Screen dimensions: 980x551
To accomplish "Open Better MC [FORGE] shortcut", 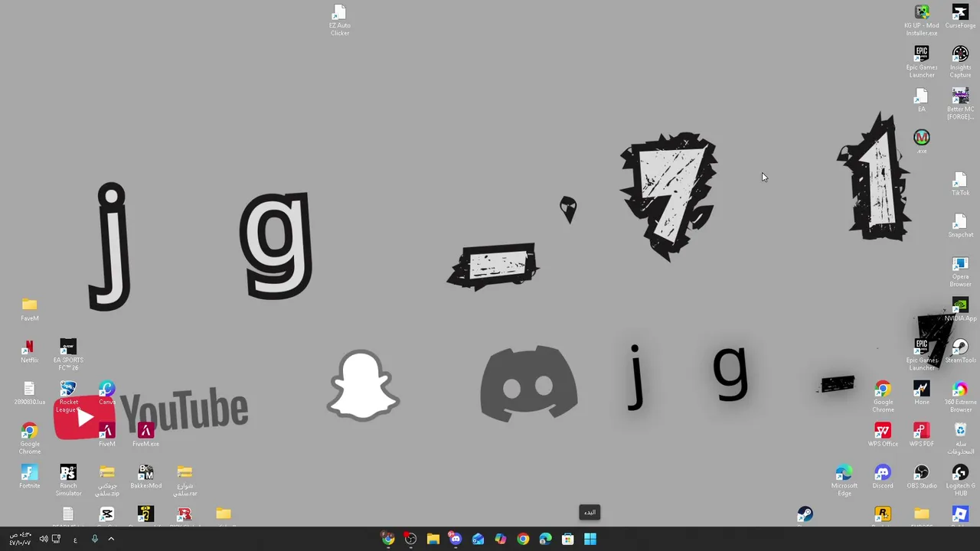I will click(x=960, y=103).
